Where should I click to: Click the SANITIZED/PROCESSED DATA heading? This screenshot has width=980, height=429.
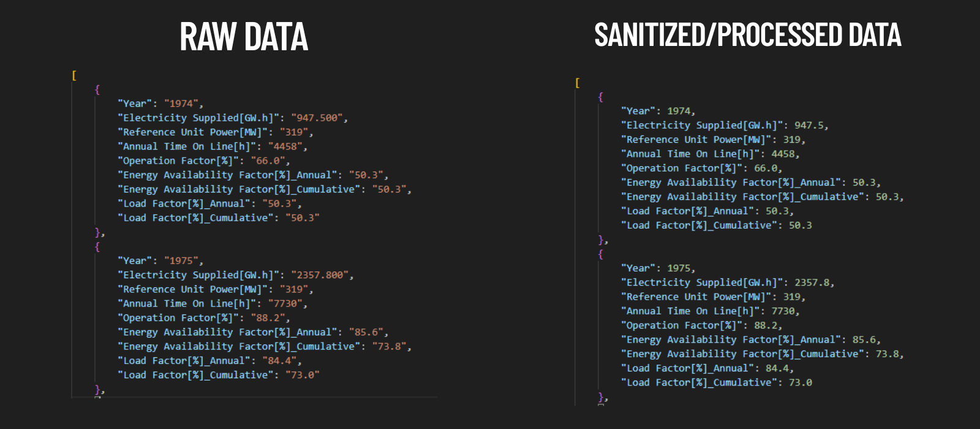(747, 35)
